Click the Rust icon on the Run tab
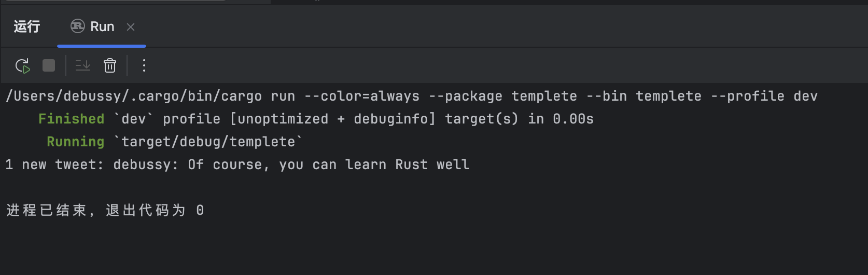Screen dimensions: 868x275 (x=78, y=26)
